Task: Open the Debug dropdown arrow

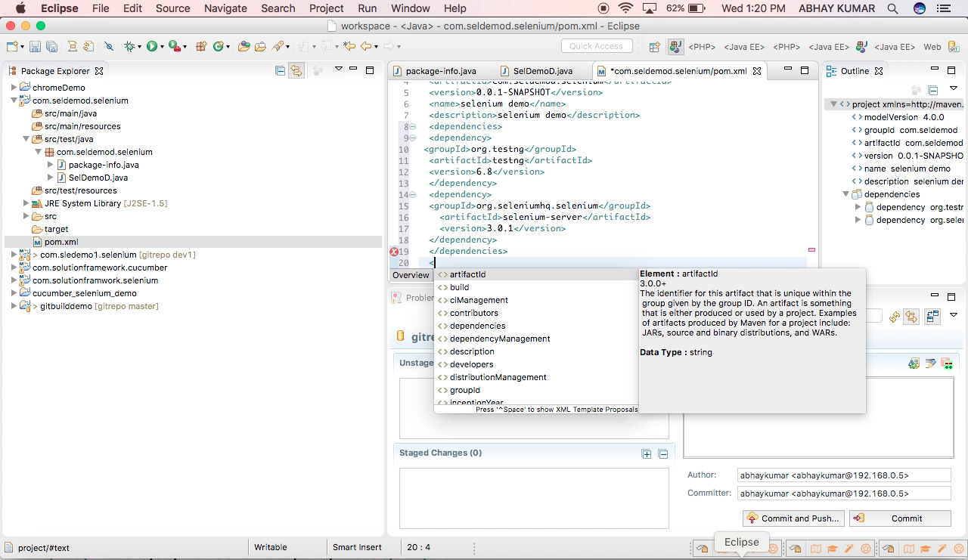Action: [140, 47]
